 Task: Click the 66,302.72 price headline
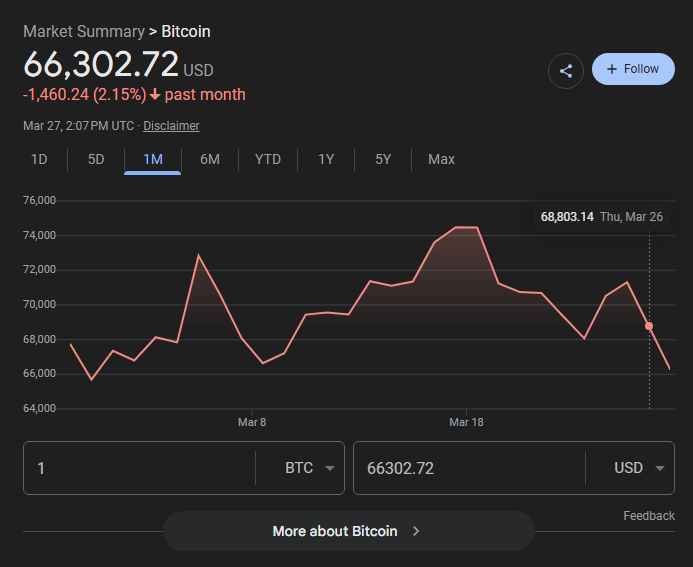(101, 64)
